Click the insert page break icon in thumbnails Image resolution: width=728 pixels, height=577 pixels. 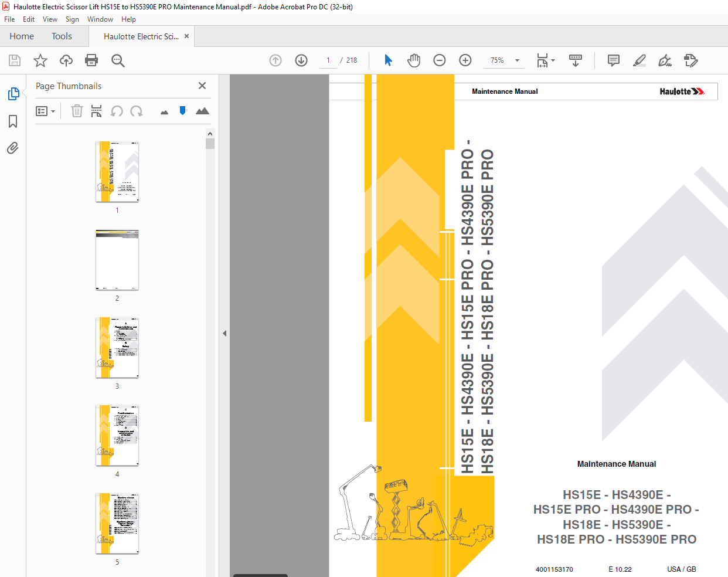point(97,111)
